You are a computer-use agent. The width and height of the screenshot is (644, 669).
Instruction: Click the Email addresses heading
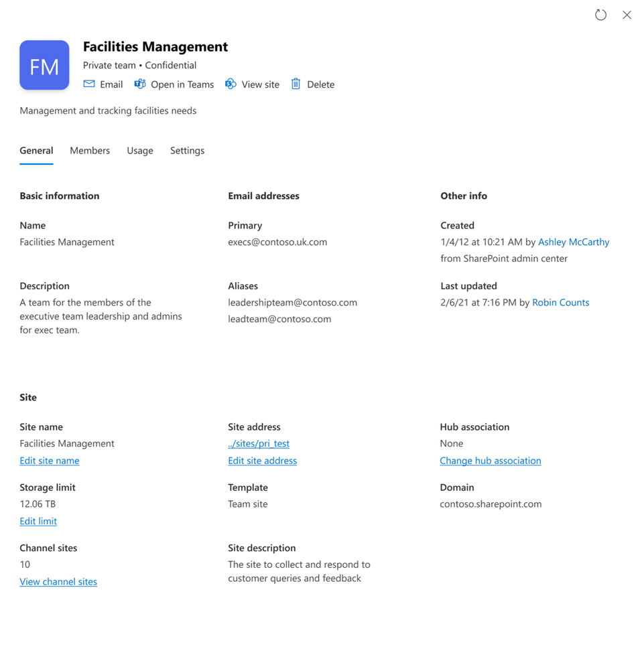point(263,196)
